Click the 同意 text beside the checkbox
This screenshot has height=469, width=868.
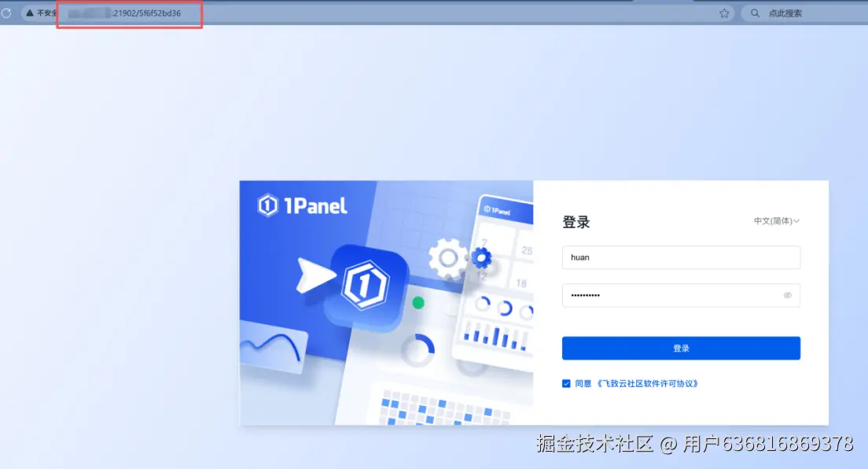click(x=583, y=384)
